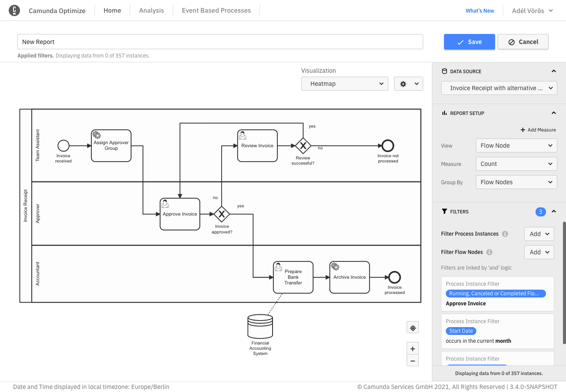The height and width of the screenshot is (392, 566).
Task: Zoom in the diagram with plus button
Action: click(x=413, y=348)
